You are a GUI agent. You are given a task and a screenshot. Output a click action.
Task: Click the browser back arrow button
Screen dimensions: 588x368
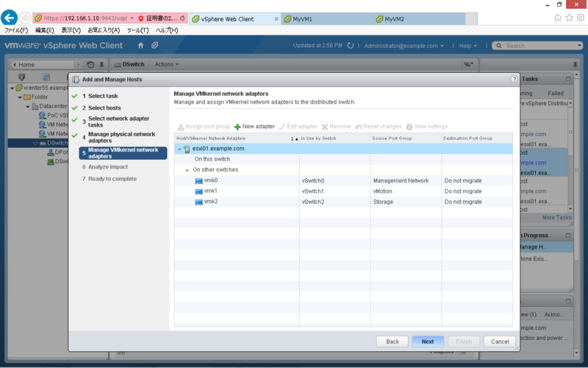[x=9, y=18]
